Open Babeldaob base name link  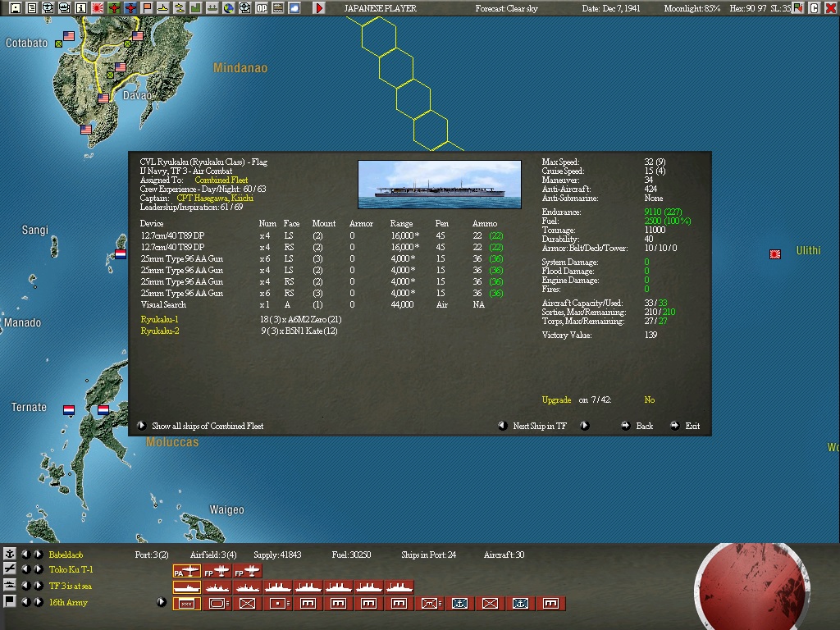click(66, 555)
